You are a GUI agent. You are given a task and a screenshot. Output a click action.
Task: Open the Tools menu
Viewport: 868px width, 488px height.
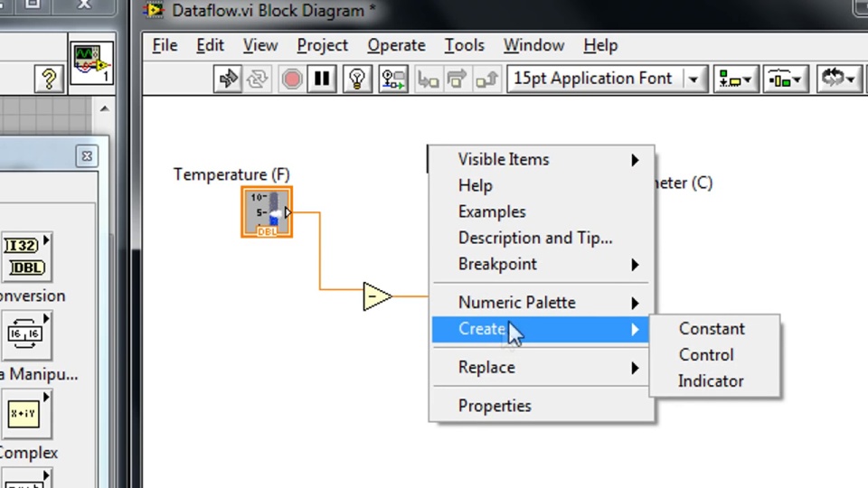coord(464,45)
